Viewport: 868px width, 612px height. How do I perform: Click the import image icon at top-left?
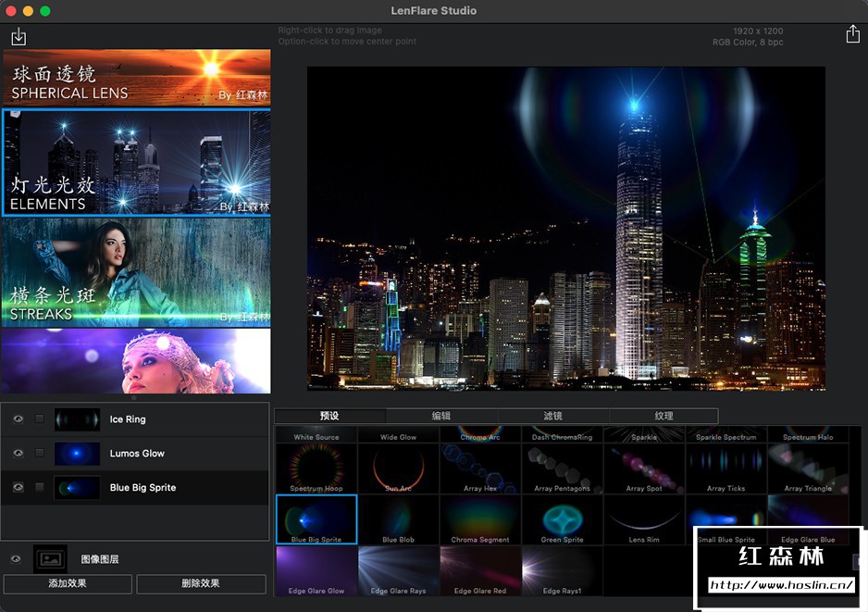pos(19,37)
